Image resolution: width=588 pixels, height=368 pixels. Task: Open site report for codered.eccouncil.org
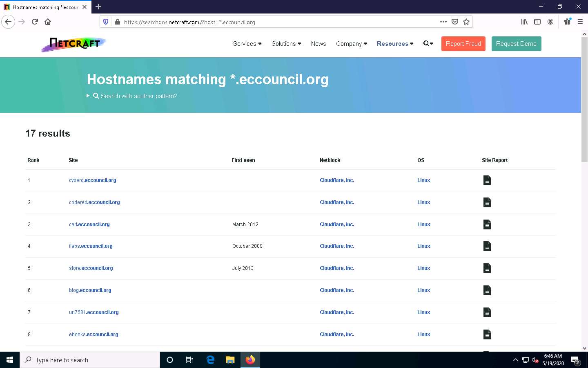tap(487, 202)
